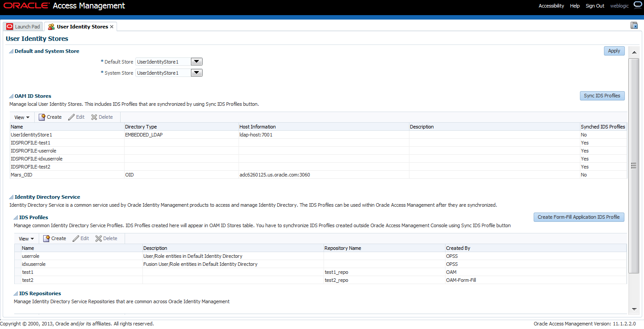This screenshot has height=329, width=644.
Task: Click the Sync IDS Profiles button
Action: click(602, 96)
